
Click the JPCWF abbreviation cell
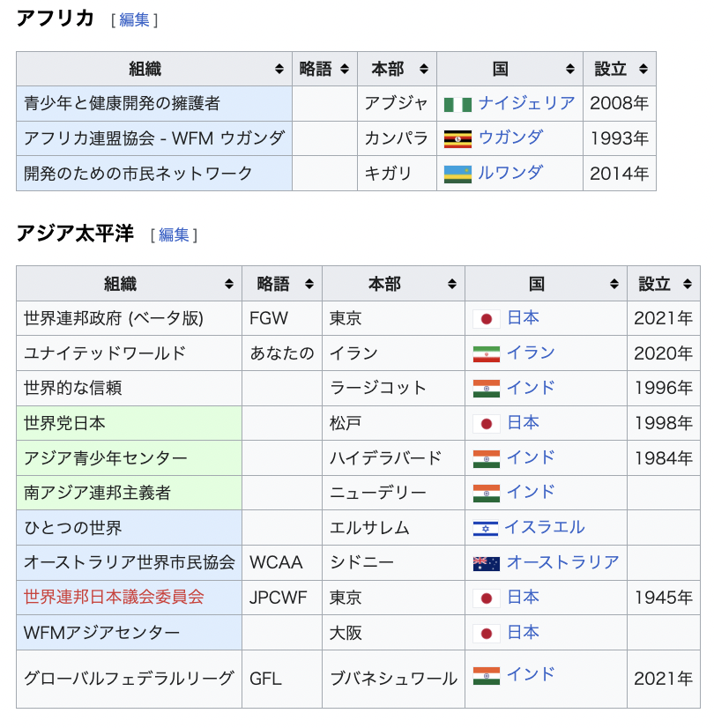point(282,598)
